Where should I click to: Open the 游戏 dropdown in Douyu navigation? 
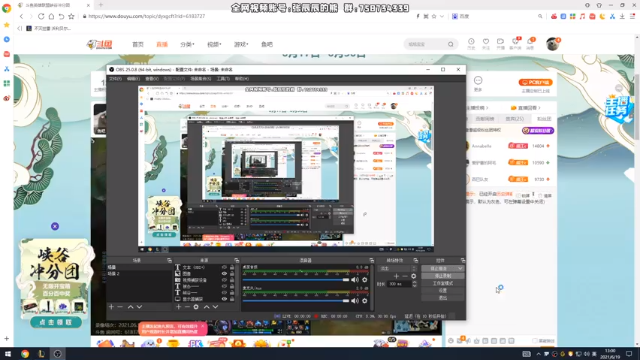pyautogui.click(x=241, y=44)
